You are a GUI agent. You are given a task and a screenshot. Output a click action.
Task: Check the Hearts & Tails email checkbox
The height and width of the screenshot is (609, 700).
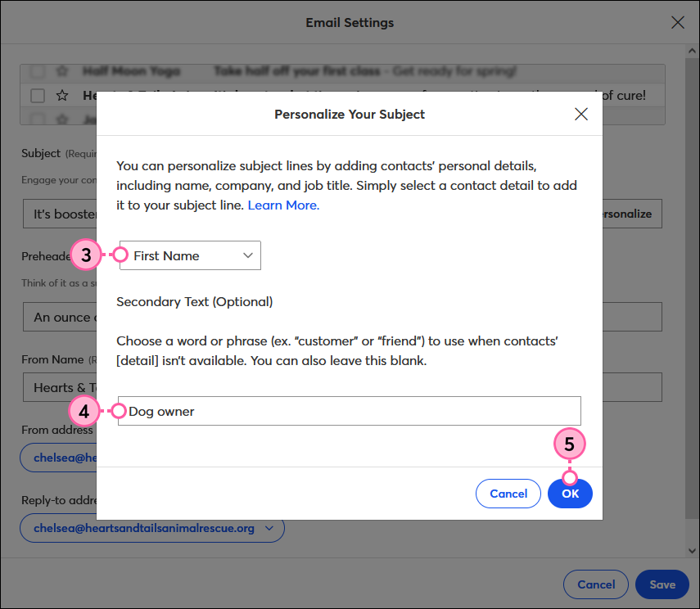pos(37,96)
